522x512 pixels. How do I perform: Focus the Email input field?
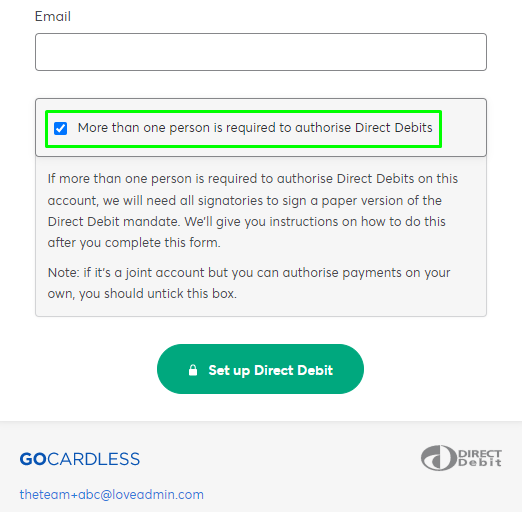tap(261, 52)
